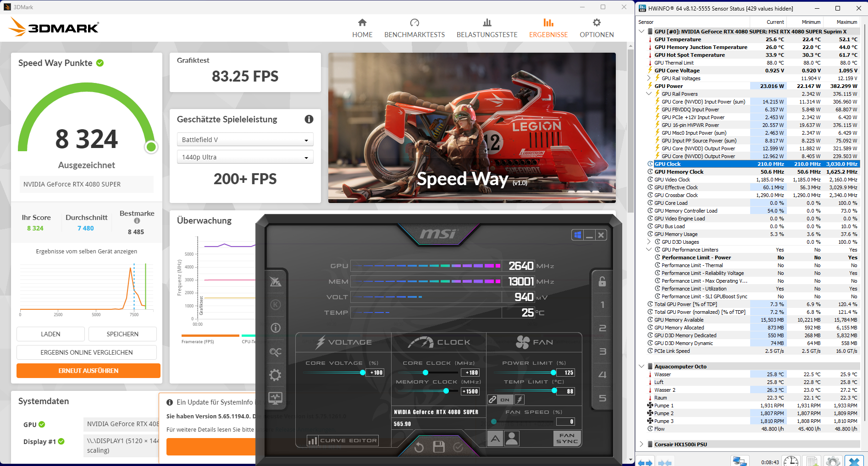Expand the GPU D3D Usages row
The height and width of the screenshot is (466, 868).
[x=649, y=242]
